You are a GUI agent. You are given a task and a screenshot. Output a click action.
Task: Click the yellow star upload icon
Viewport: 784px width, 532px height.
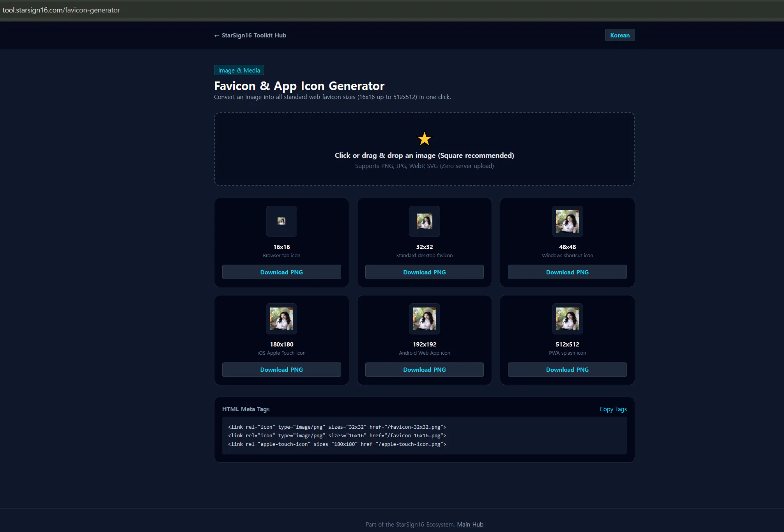[x=424, y=139]
